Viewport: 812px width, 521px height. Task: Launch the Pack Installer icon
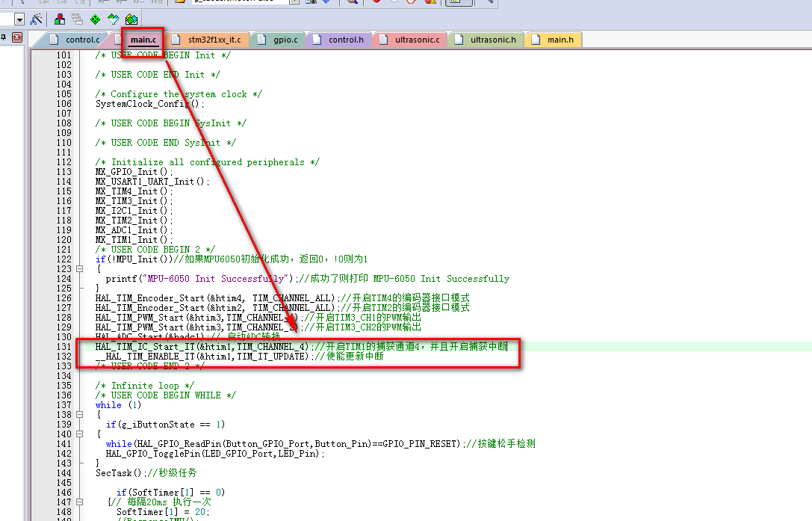pyautogui.click(x=131, y=19)
